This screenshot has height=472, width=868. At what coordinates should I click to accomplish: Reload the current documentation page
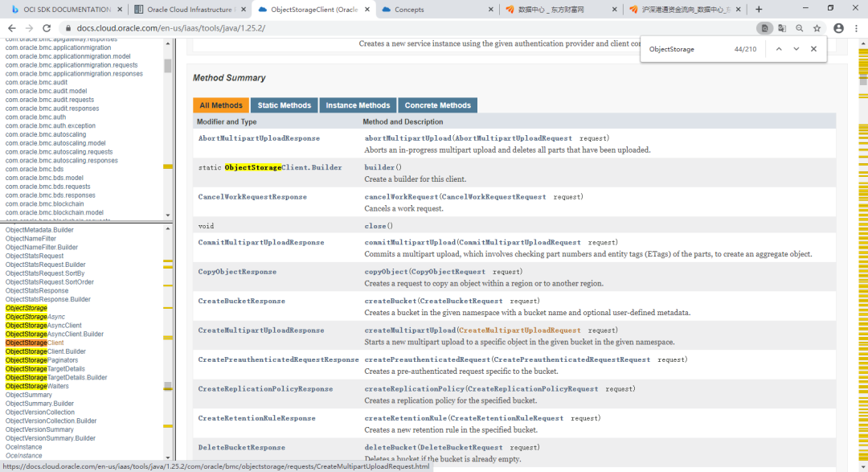pos(47,28)
